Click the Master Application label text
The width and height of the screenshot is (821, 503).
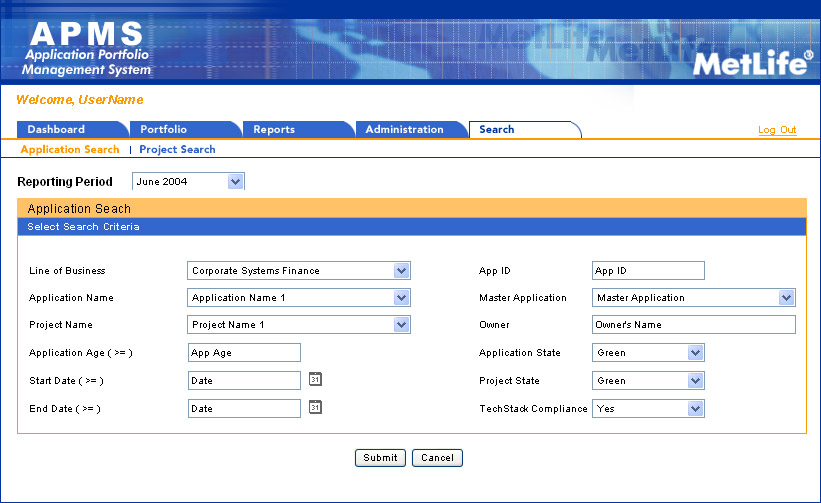click(x=523, y=298)
